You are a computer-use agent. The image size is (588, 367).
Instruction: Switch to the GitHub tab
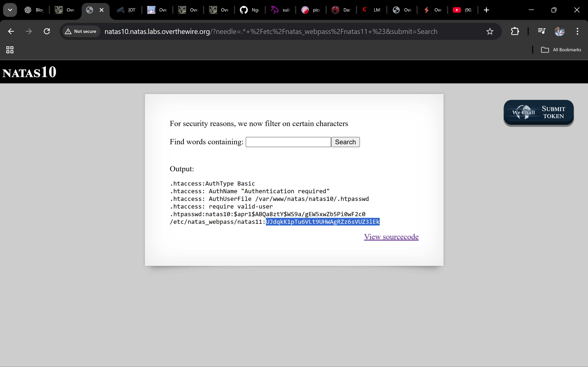click(x=250, y=10)
